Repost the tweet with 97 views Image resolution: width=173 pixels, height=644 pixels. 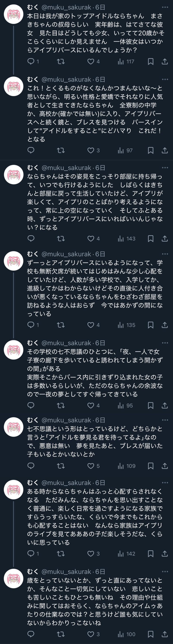pos(61,150)
